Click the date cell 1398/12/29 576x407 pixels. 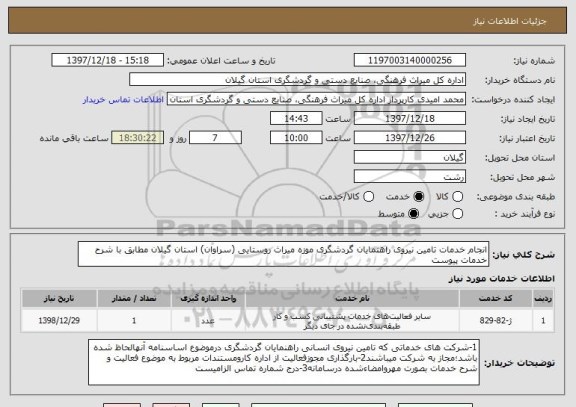point(59,320)
